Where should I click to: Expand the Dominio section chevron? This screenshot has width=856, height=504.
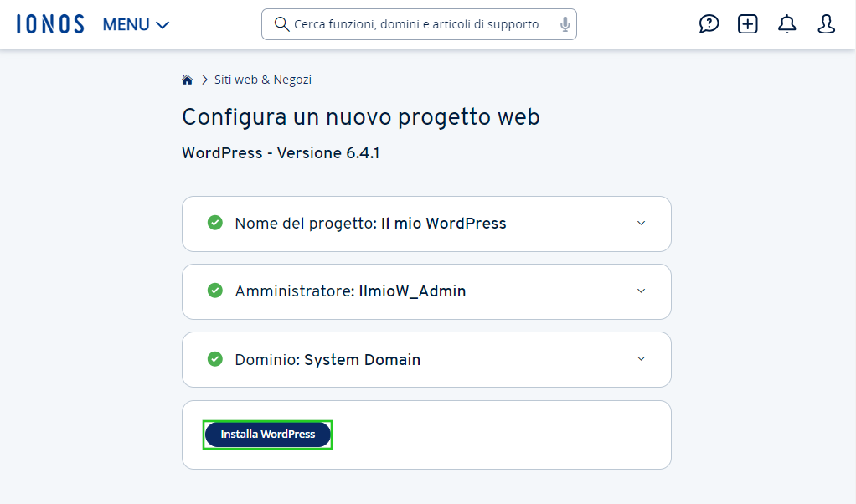click(641, 358)
